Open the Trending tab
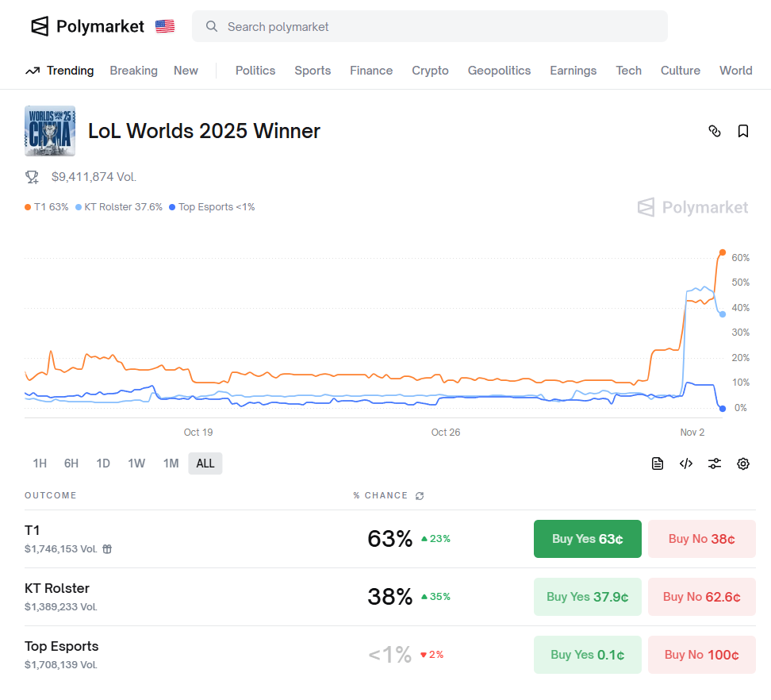The height and width of the screenshot is (700, 771). (x=59, y=71)
